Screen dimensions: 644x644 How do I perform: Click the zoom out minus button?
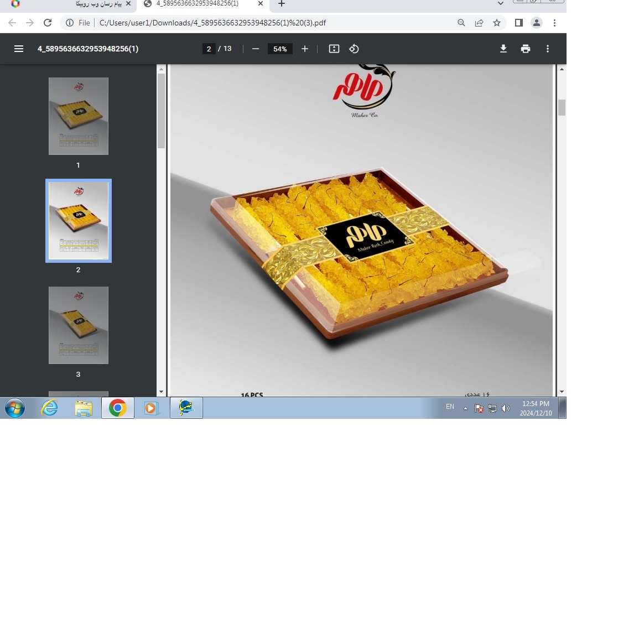point(256,49)
